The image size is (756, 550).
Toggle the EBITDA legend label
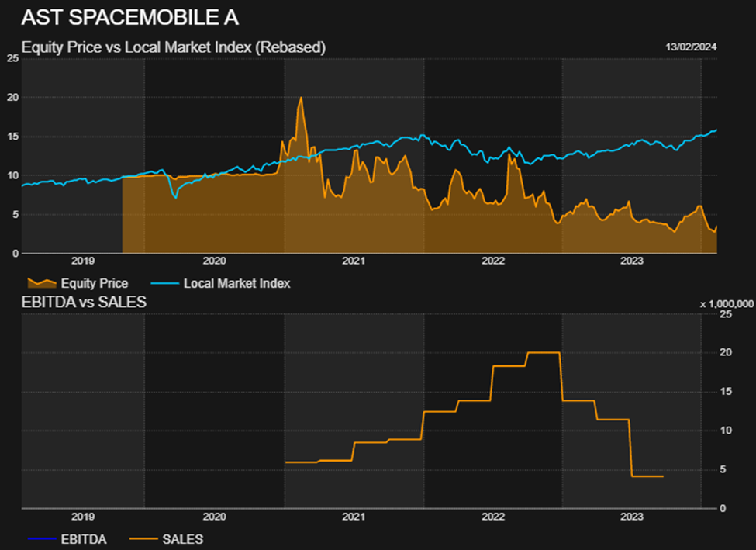pyautogui.click(x=84, y=539)
